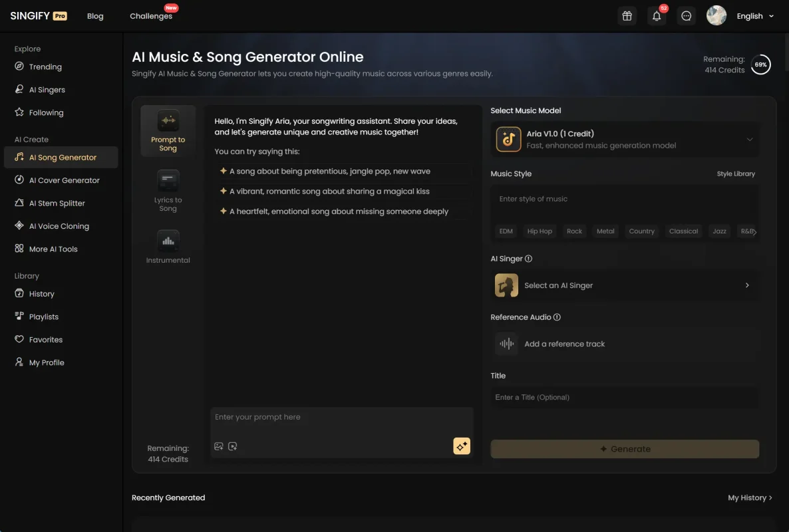Click the video upload icon in prompt box
The image size is (789, 532).
[x=232, y=446]
